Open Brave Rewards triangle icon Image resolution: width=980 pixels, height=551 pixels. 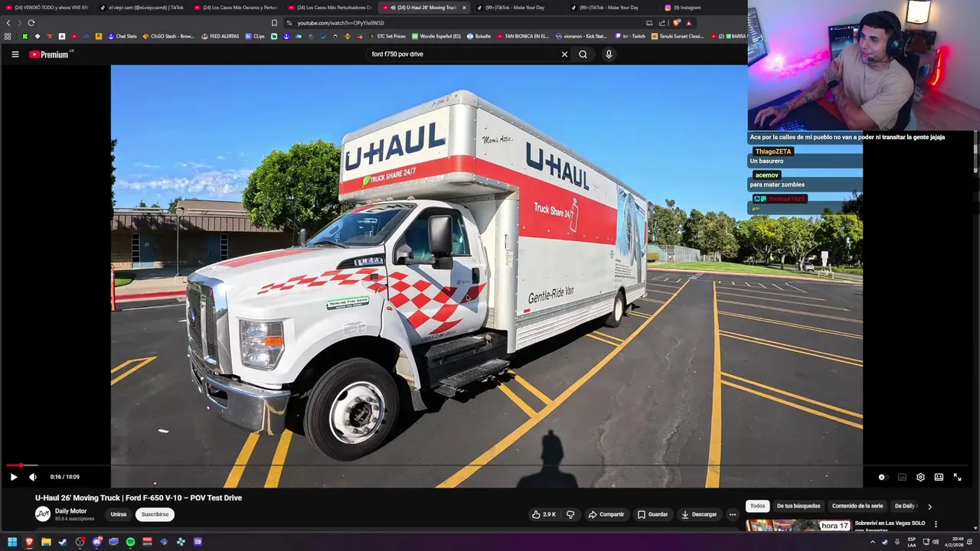[688, 23]
